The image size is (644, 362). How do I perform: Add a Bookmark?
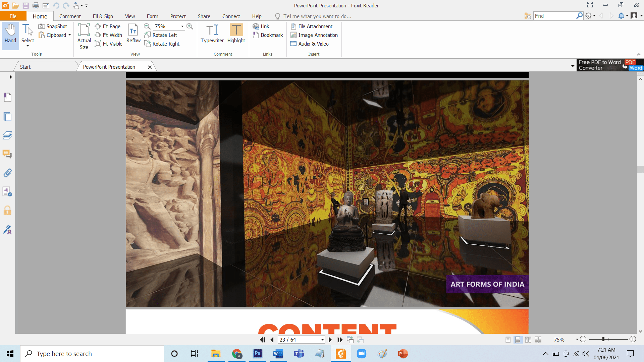pos(268,35)
